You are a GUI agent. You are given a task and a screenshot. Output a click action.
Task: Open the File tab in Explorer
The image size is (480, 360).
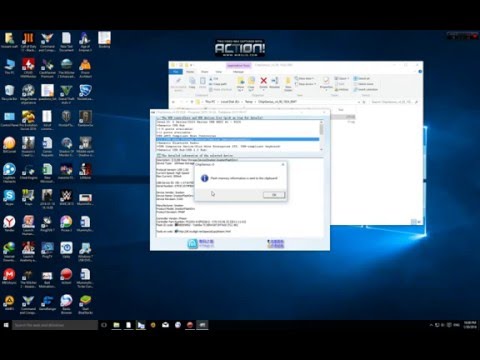point(176,72)
